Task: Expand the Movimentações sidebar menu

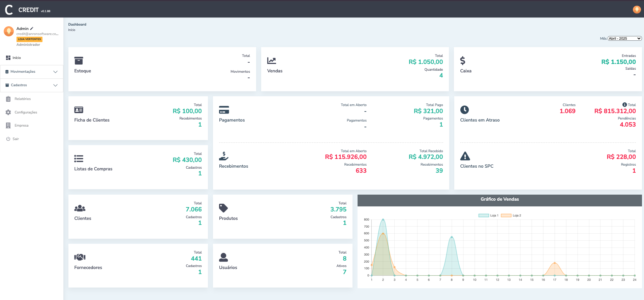Action: click(x=32, y=72)
